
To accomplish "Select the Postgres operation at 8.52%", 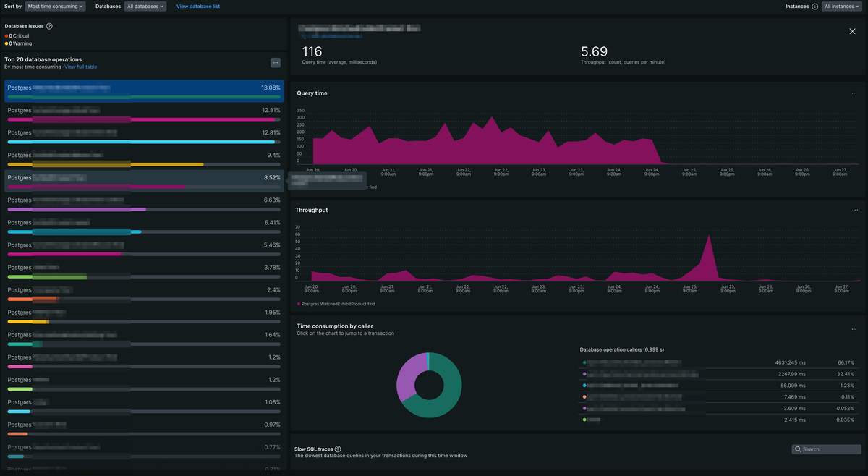I will click(x=144, y=181).
